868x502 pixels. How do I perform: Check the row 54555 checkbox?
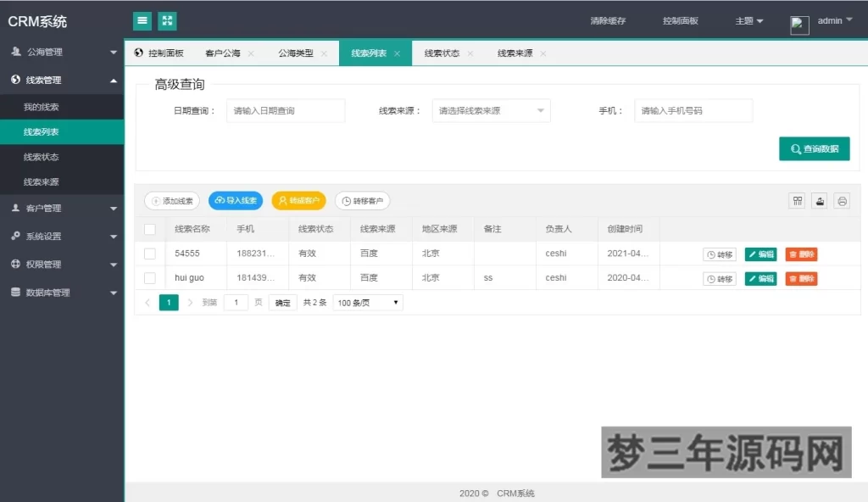149,254
